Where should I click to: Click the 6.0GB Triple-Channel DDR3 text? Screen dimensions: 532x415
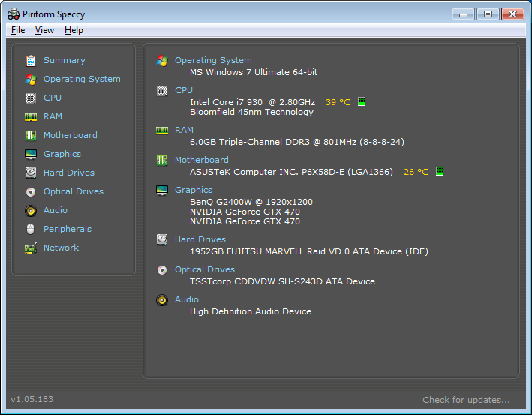coord(297,142)
